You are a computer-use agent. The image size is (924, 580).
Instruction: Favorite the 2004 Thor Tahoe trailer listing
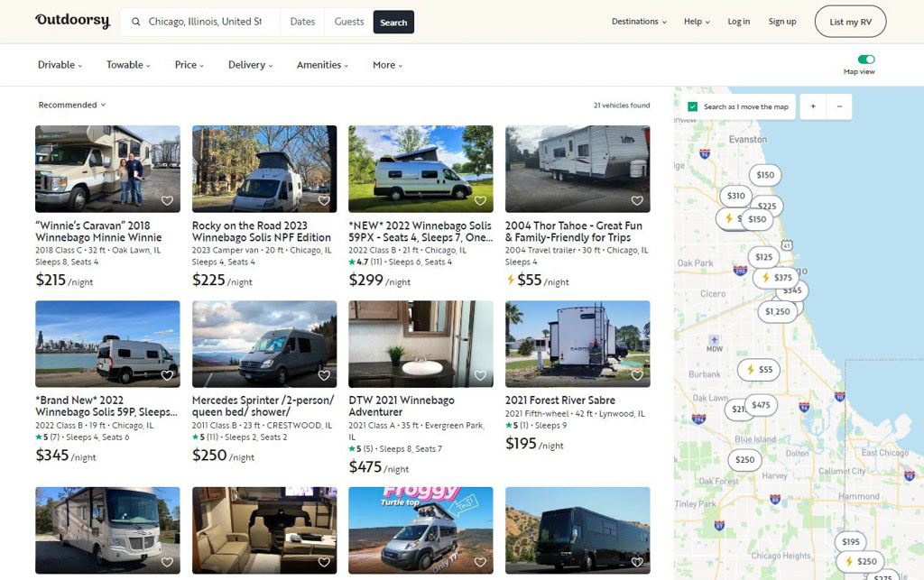637,200
